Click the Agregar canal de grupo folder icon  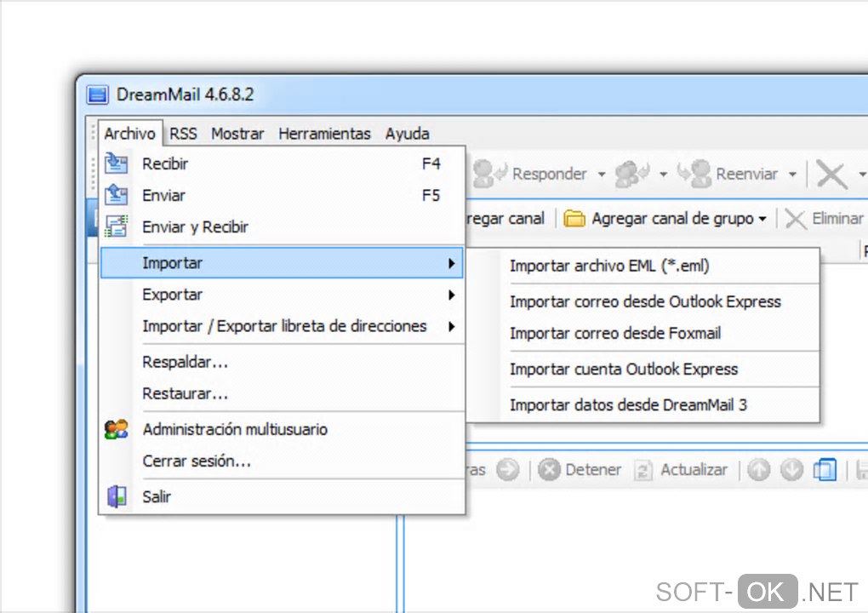574,219
